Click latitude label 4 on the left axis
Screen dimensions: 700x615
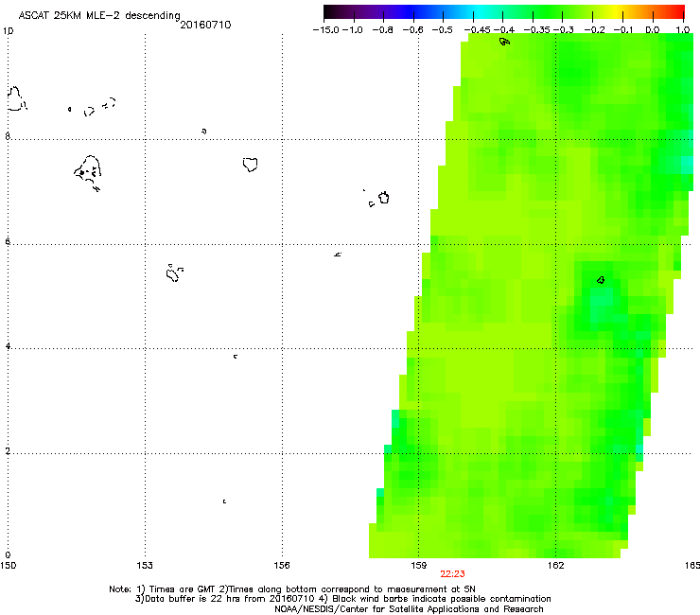point(8,346)
